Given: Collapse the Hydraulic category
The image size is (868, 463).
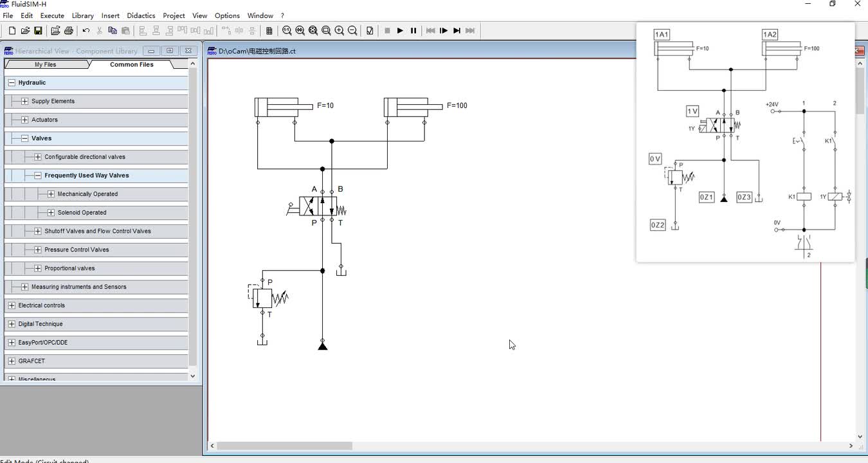Looking at the screenshot, I should point(12,82).
